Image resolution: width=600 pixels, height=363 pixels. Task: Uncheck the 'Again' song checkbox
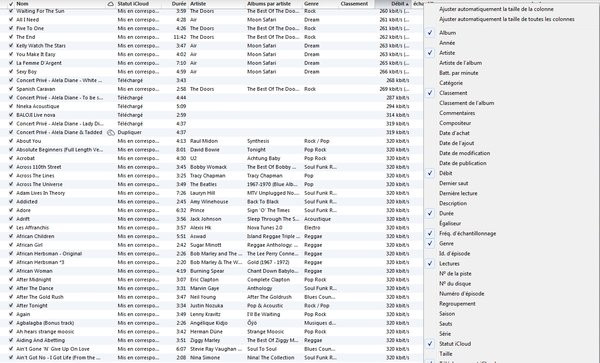coord(11,314)
